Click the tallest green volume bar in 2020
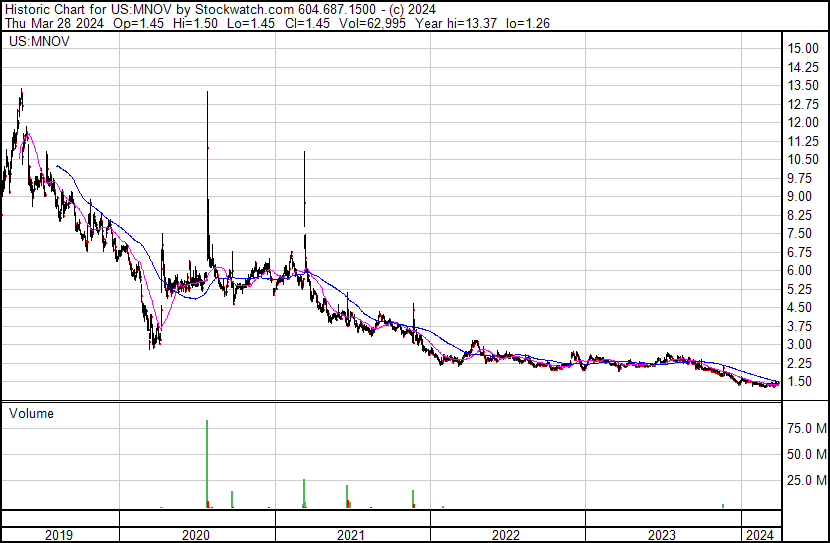The image size is (830, 543). 207,463
